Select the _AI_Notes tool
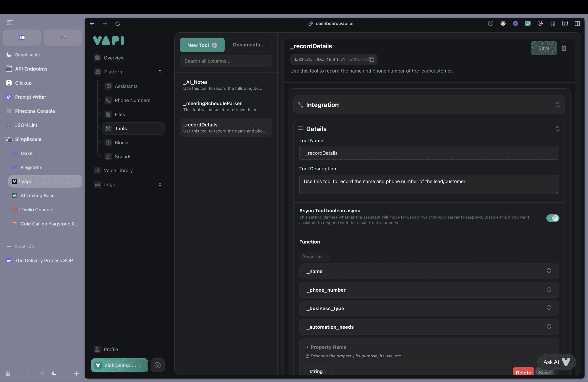This screenshot has height=382, width=588. pyautogui.click(x=226, y=85)
